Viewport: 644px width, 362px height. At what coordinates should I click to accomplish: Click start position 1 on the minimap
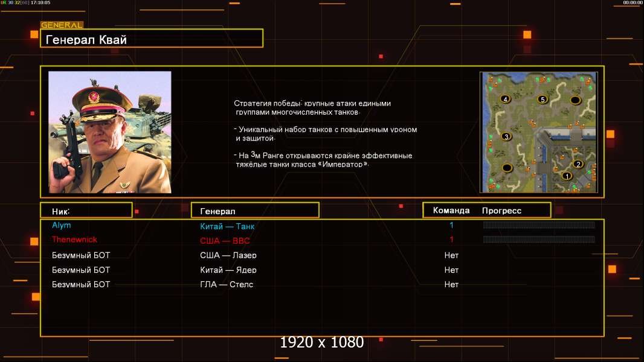click(x=567, y=176)
